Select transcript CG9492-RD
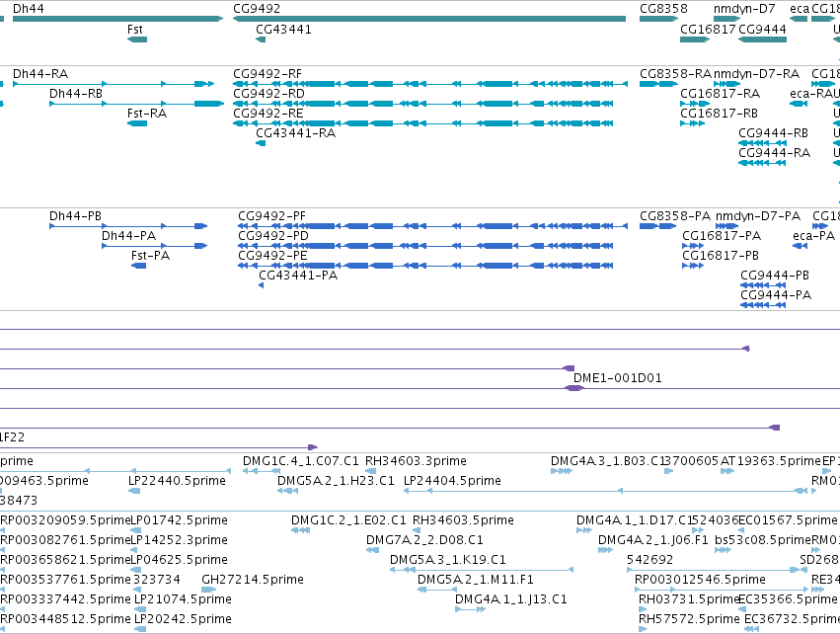Image resolution: width=840 pixels, height=634 pixels. point(423,104)
